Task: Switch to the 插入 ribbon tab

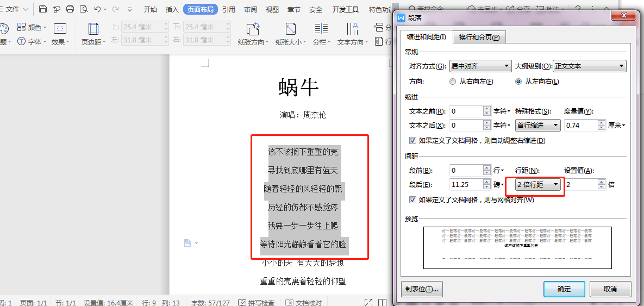Action: [172, 9]
